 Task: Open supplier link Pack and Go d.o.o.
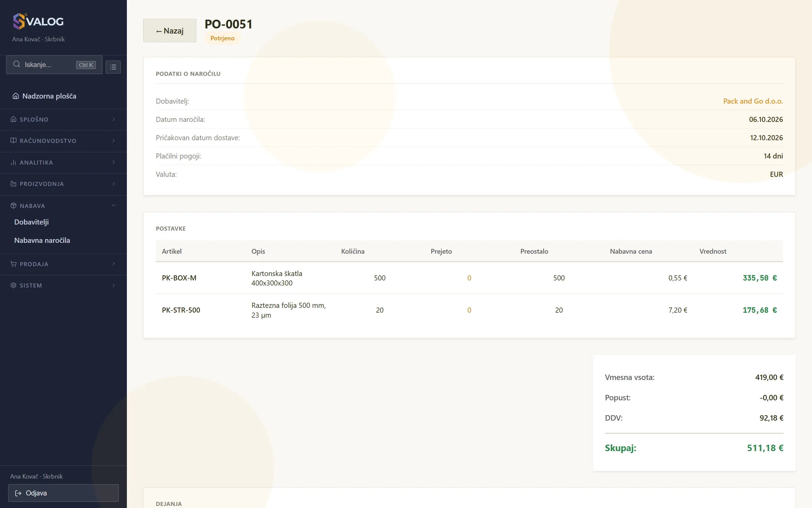point(753,101)
